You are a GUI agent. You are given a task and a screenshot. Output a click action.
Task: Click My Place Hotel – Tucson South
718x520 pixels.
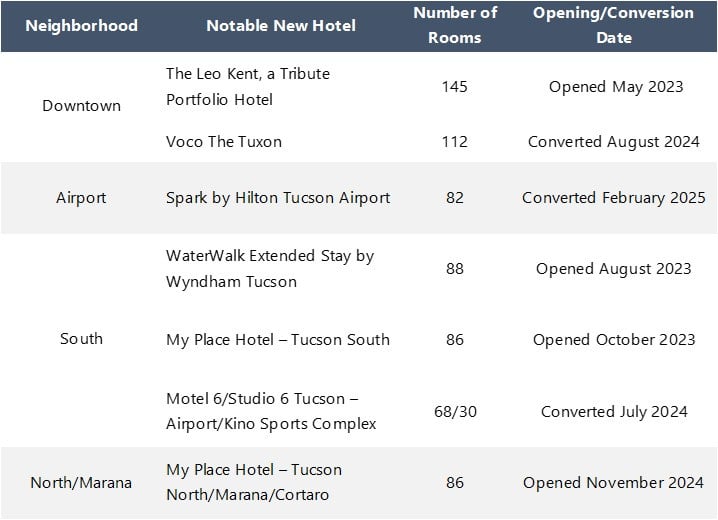[278, 339]
